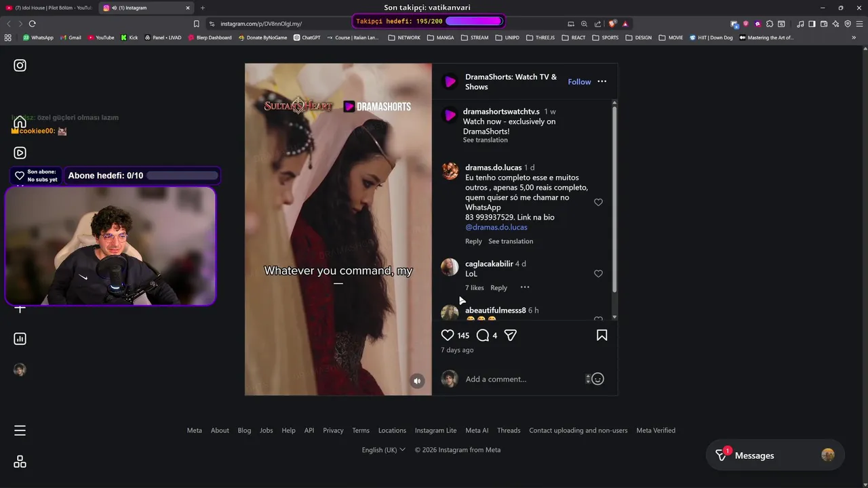Open the Messages floating panel
Image resolution: width=868 pixels, height=488 pixels.
click(x=775, y=455)
